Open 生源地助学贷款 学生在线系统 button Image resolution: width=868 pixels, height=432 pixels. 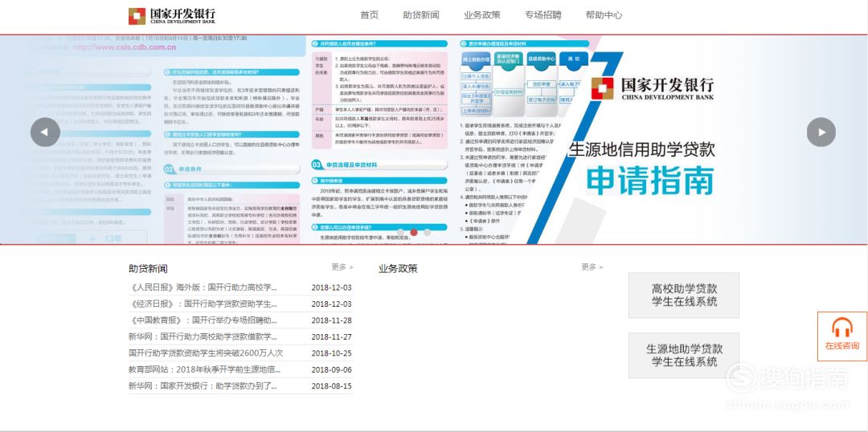click(684, 356)
